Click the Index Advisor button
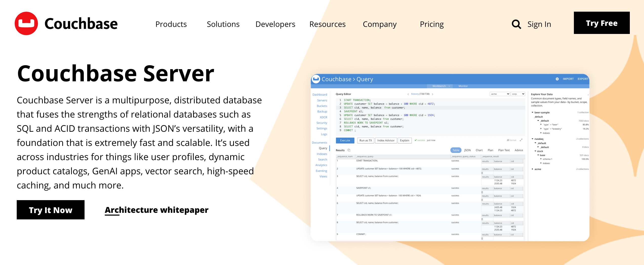644x265 pixels. click(x=386, y=140)
